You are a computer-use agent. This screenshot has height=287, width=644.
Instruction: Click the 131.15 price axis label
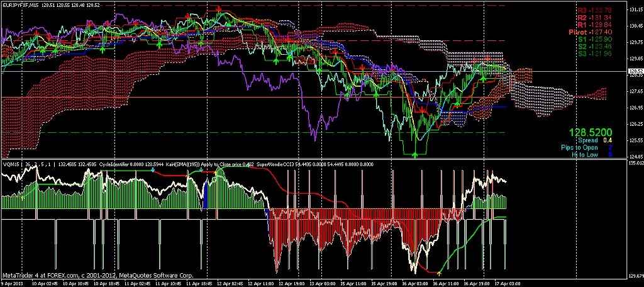tap(636, 10)
